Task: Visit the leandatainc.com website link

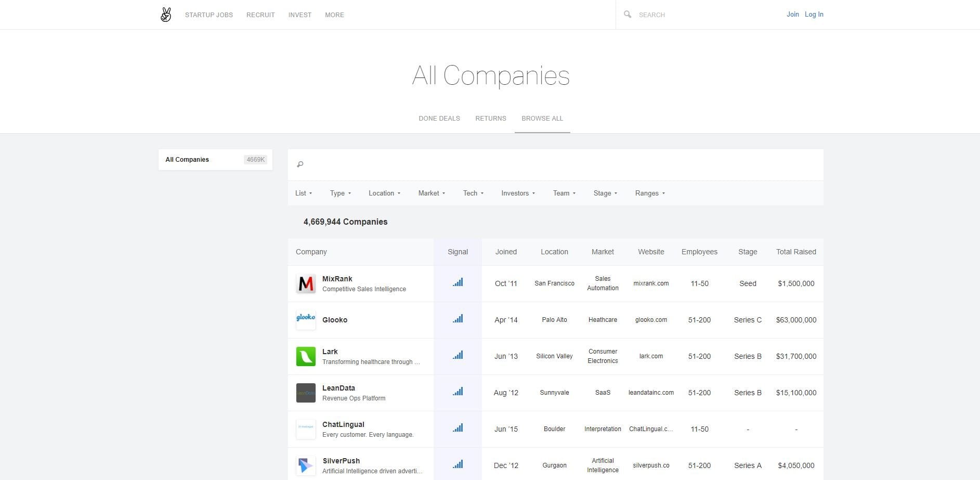Action: [x=651, y=393]
